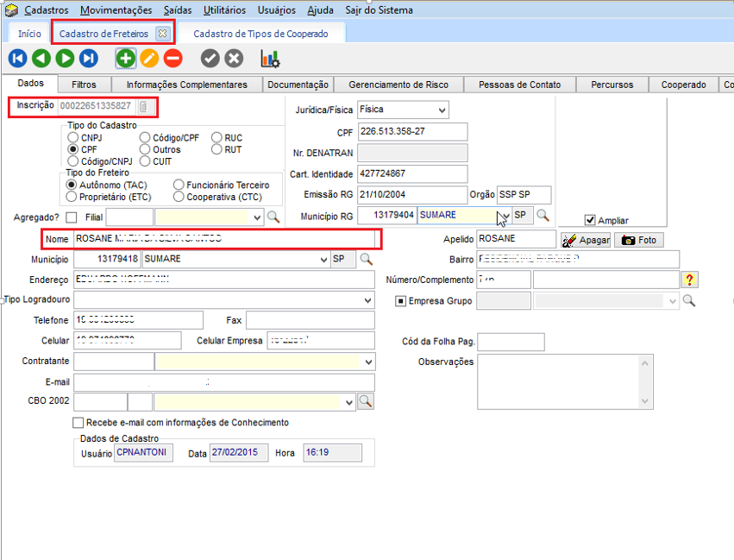This screenshot has width=734, height=560.
Task: Uncheck the Ampliar checkbox
Action: [590, 220]
